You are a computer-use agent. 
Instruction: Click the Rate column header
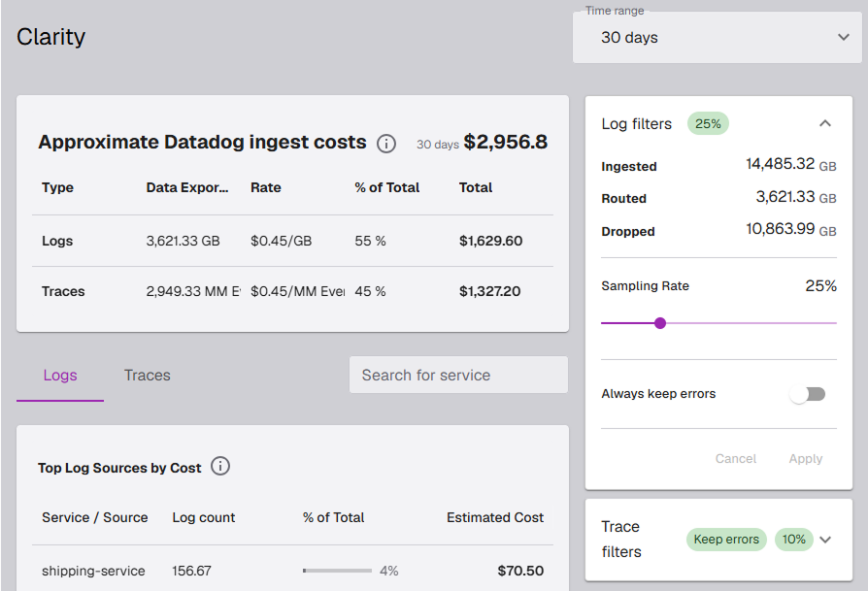pyautogui.click(x=266, y=187)
